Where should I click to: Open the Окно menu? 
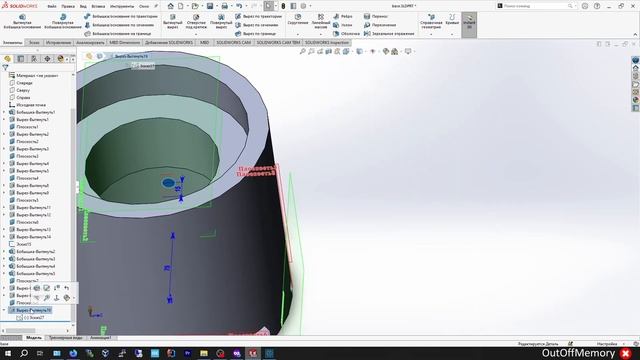(144, 6)
